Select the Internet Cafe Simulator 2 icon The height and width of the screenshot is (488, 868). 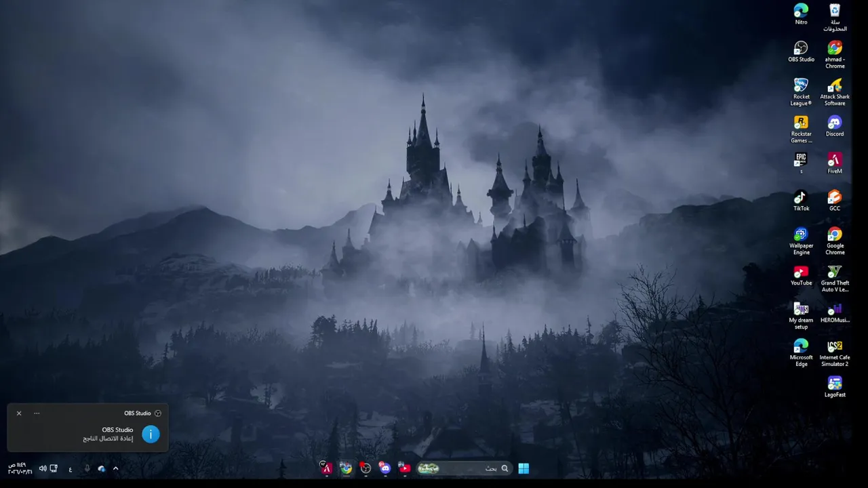point(835,353)
